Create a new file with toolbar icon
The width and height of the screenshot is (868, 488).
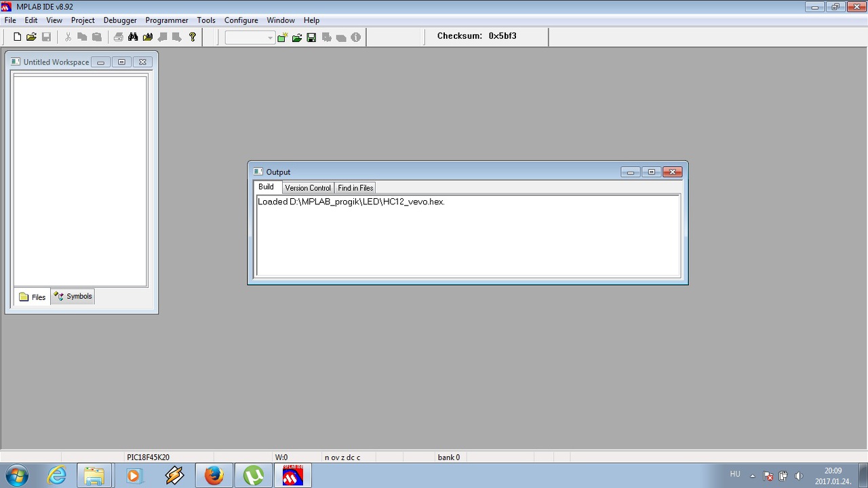click(18, 37)
